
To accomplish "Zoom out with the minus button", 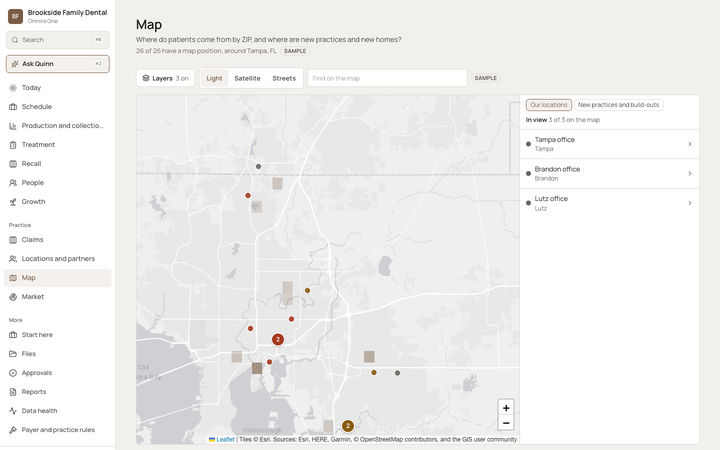I will tap(506, 423).
